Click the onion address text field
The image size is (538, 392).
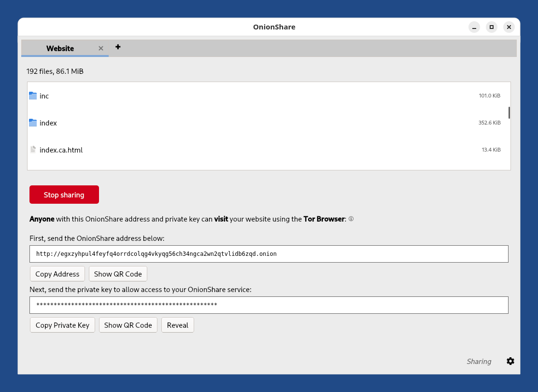pos(269,254)
